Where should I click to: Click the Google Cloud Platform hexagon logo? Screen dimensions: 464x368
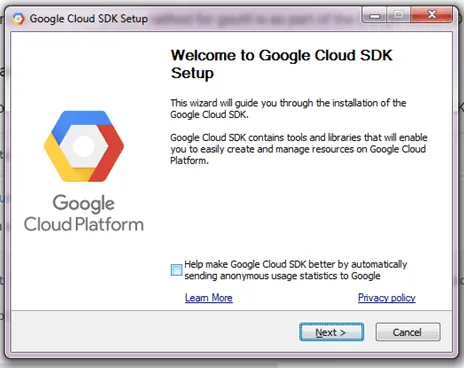click(84, 146)
